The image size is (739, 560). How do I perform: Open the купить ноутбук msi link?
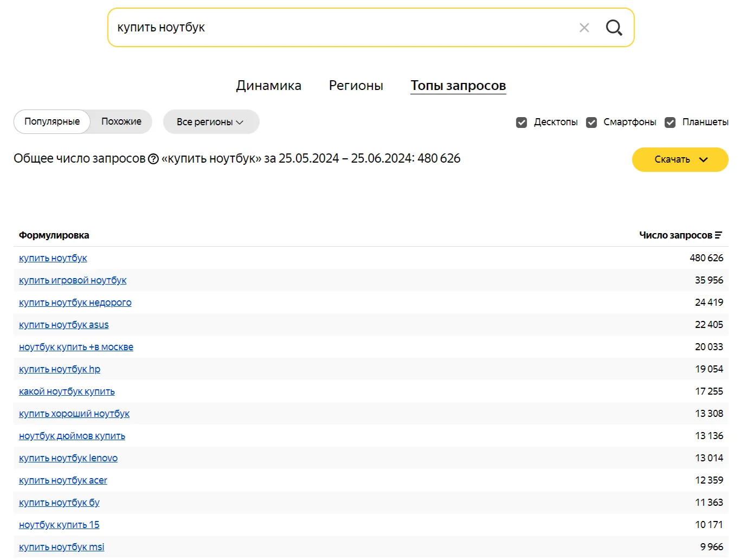[62, 547]
